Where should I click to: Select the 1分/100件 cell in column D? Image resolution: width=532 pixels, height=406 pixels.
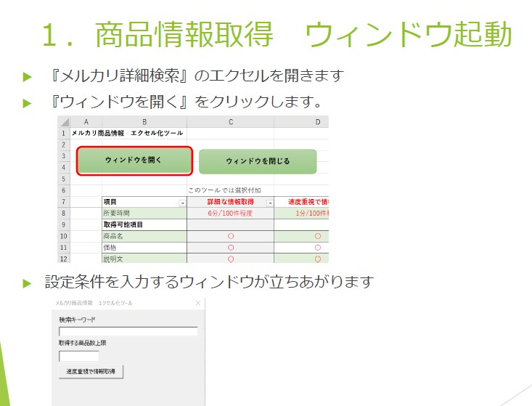coord(301,214)
